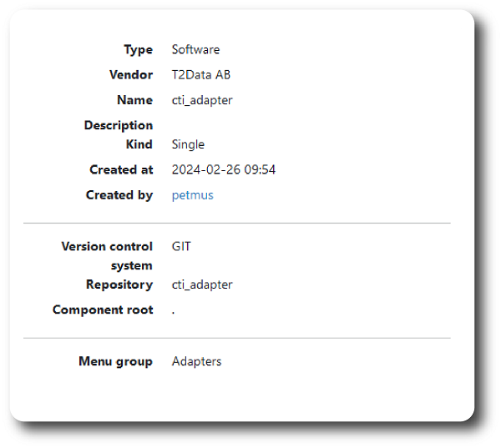This screenshot has width=501, height=448.
Task: Click the Created by label
Action: pos(119,195)
